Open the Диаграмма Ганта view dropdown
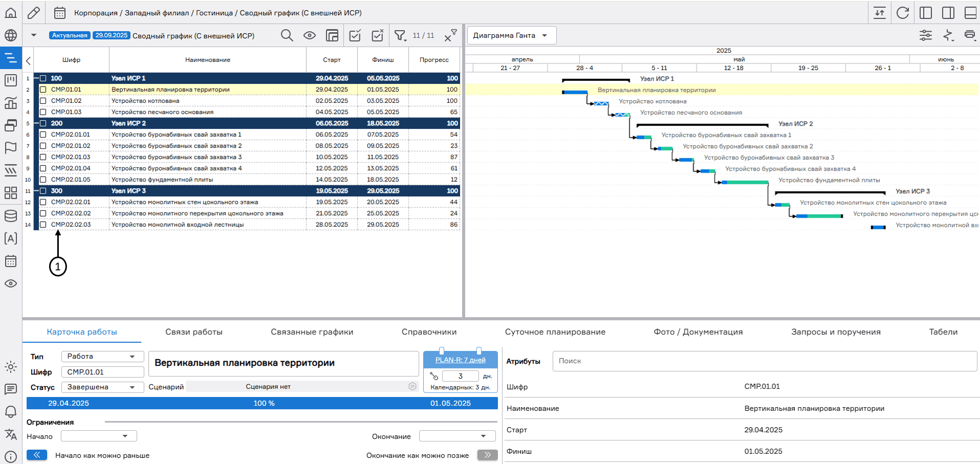 point(511,35)
